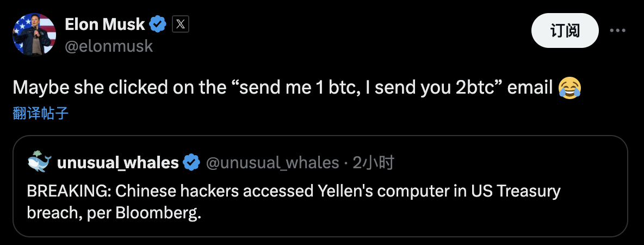
Task: Click the verified badge next to unusual_whales
Action: (x=190, y=162)
